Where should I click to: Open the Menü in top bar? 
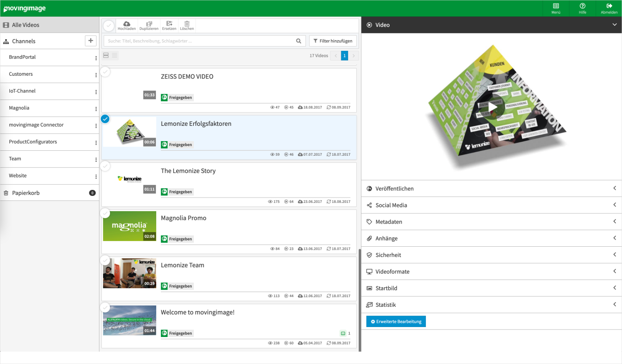pyautogui.click(x=555, y=8)
